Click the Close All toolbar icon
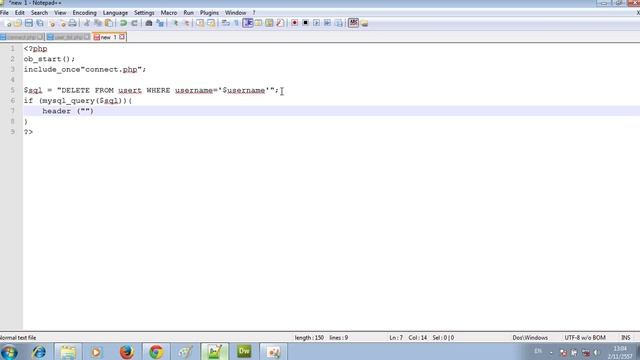The image size is (640, 360). coord(62,23)
